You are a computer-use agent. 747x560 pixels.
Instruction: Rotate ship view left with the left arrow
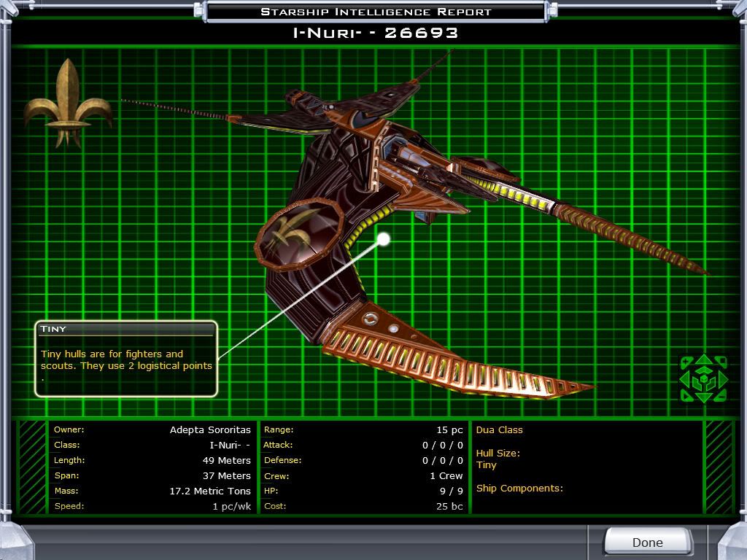pos(686,379)
